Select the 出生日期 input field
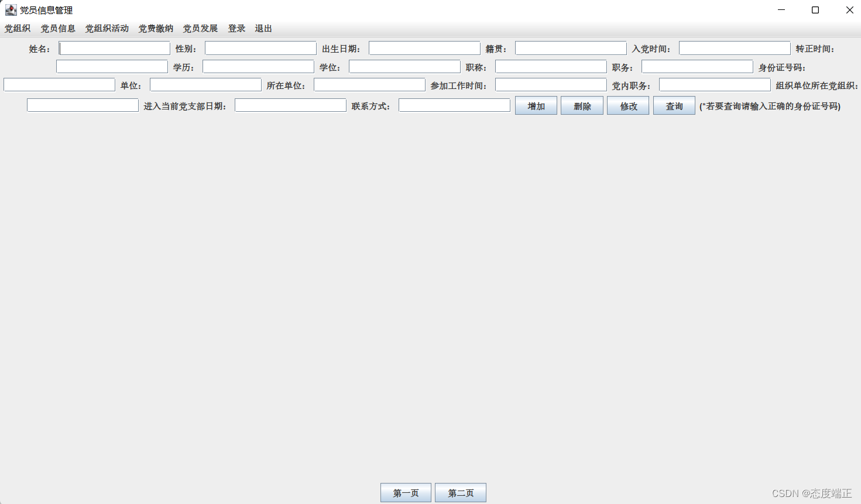861x504 pixels. [x=424, y=48]
